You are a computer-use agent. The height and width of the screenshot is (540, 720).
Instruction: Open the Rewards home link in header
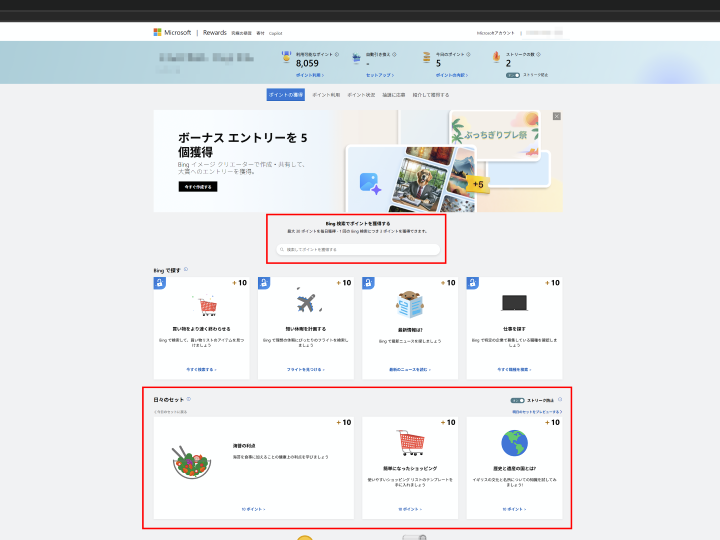[214, 33]
